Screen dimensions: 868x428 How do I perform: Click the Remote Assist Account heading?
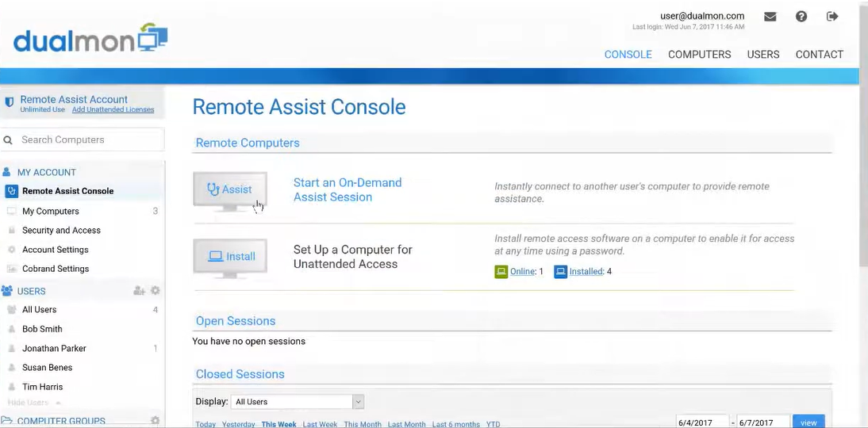[74, 100]
